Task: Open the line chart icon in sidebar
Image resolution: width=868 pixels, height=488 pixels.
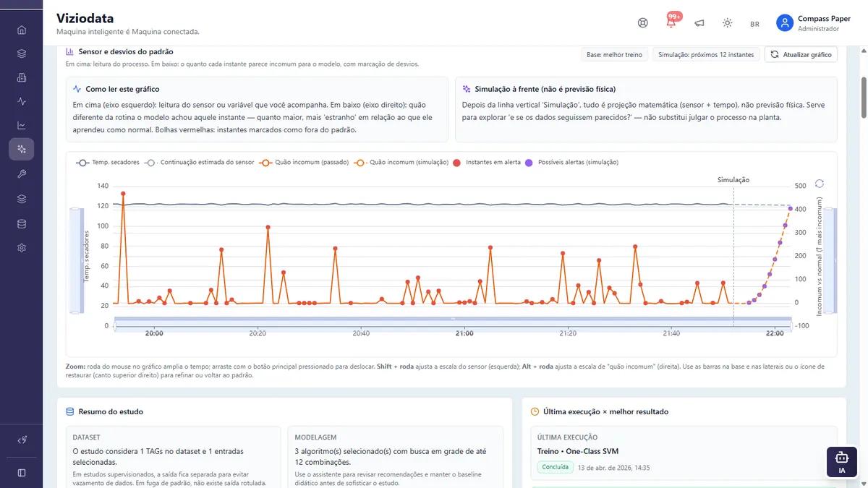Action: click(x=22, y=125)
